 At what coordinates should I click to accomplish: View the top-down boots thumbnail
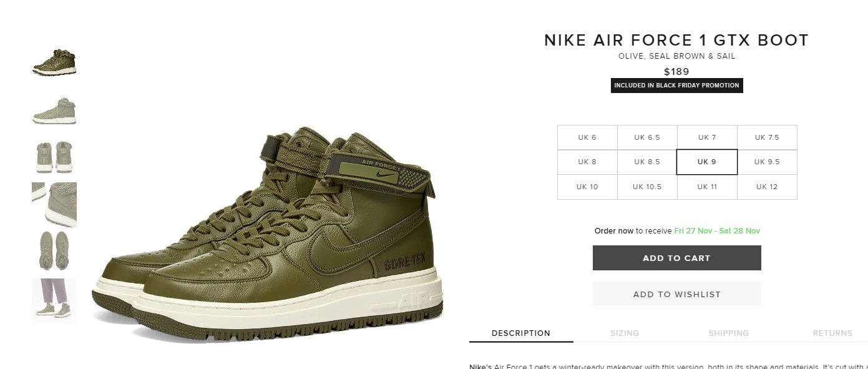click(x=54, y=251)
